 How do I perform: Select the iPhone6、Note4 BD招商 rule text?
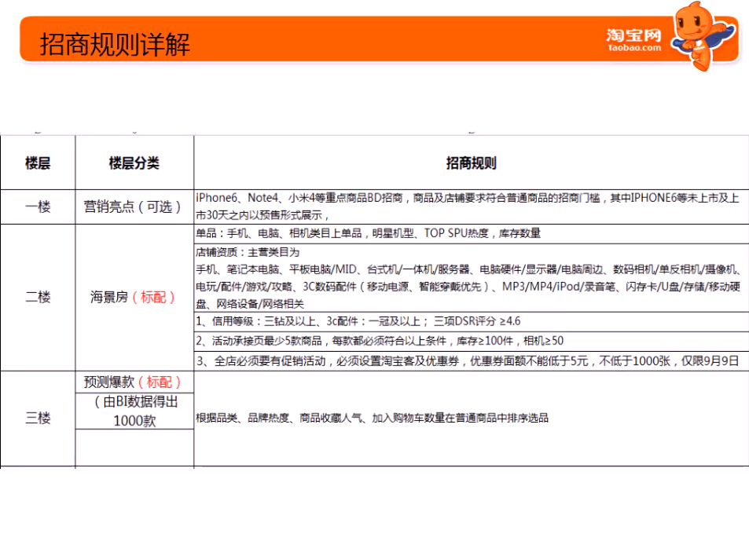467,207
